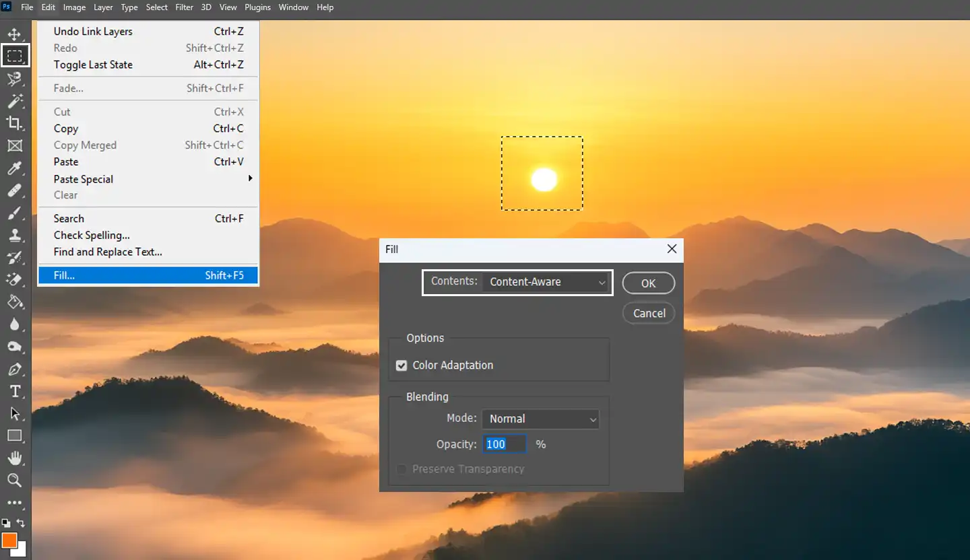Choose Fill... from the Edit menu
The height and width of the screenshot is (560, 970).
[x=148, y=275]
